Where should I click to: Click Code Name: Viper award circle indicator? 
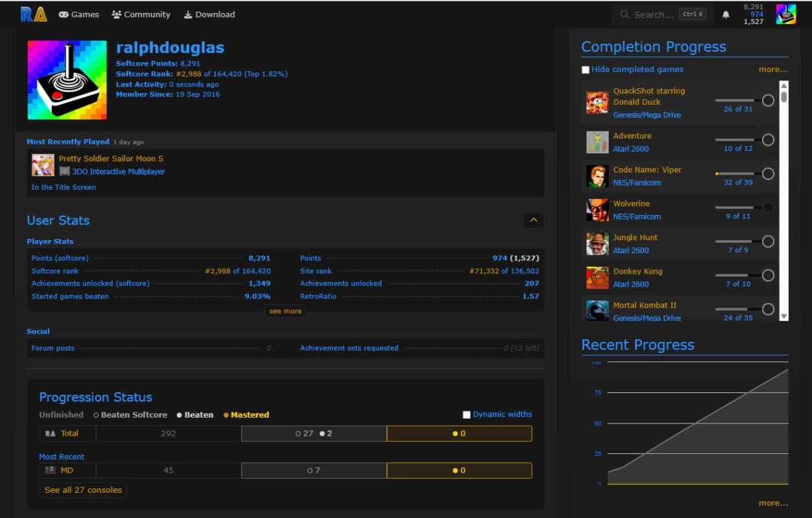(768, 174)
